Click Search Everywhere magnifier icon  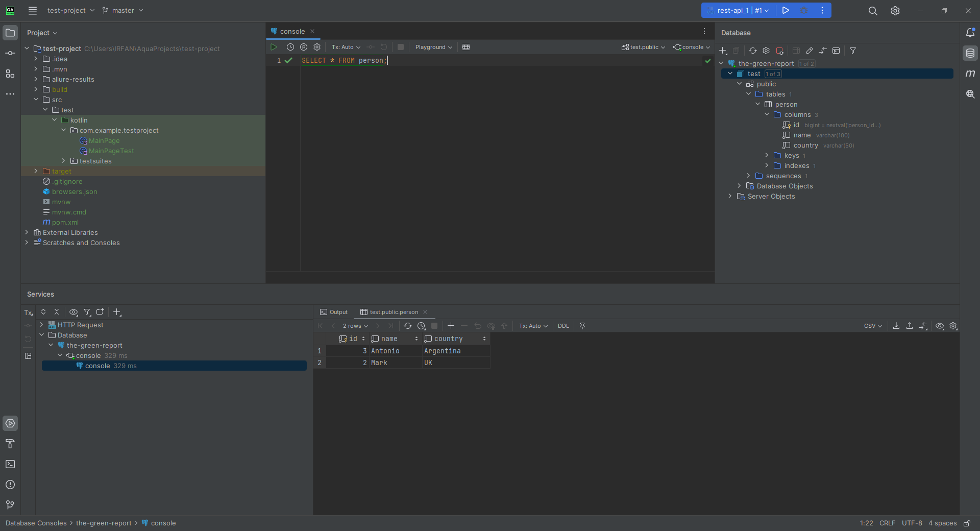[x=873, y=11]
